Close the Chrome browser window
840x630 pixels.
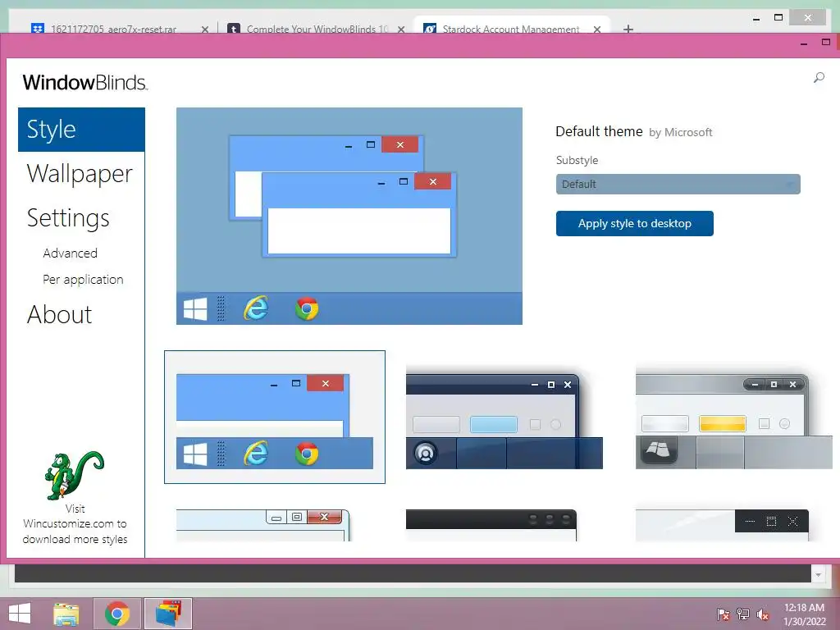click(808, 18)
